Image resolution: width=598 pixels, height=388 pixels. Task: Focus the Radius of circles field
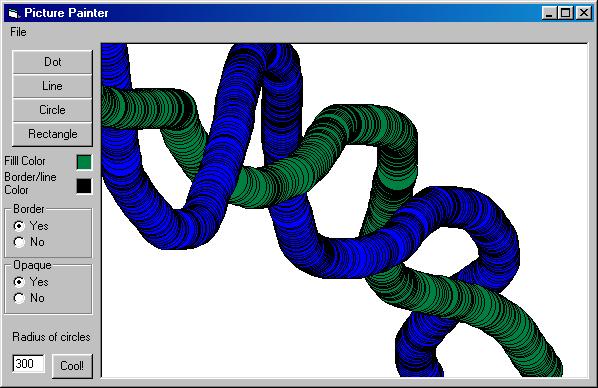[28, 364]
